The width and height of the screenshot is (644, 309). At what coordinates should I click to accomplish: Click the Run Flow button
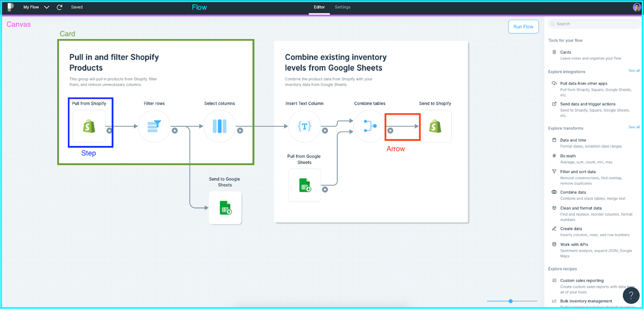click(523, 27)
